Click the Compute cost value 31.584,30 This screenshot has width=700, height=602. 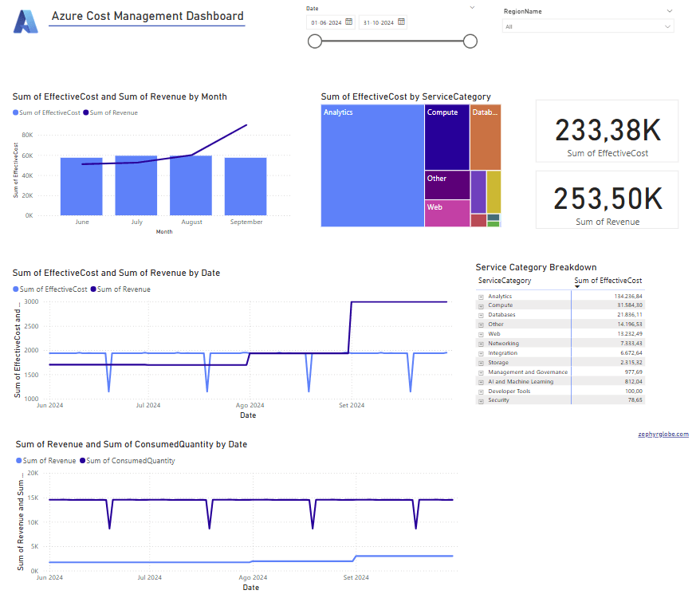click(630, 305)
